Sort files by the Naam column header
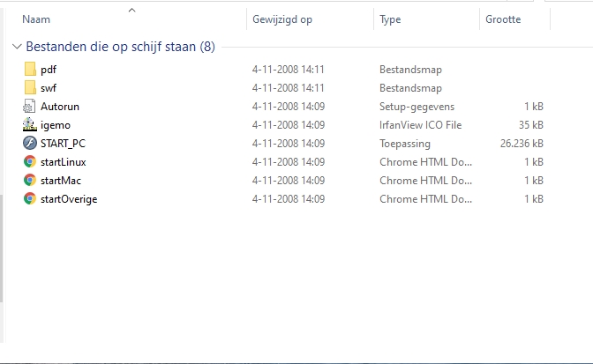The height and width of the screenshot is (364, 593). point(35,19)
